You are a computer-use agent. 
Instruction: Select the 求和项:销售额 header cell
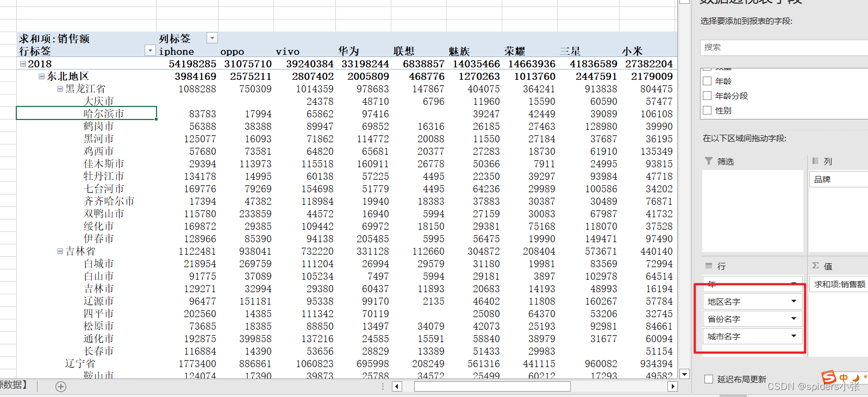(54, 39)
